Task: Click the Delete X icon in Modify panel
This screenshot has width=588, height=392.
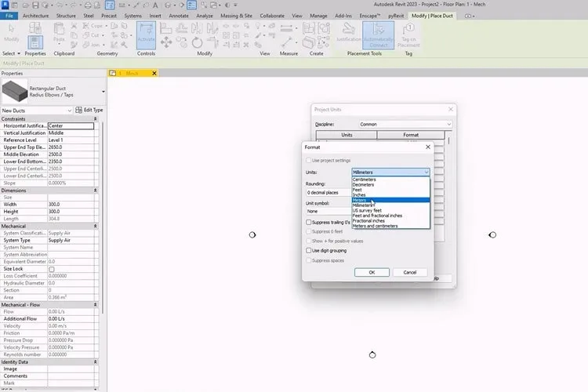Action: pyautogui.click(x=246, y=45)
